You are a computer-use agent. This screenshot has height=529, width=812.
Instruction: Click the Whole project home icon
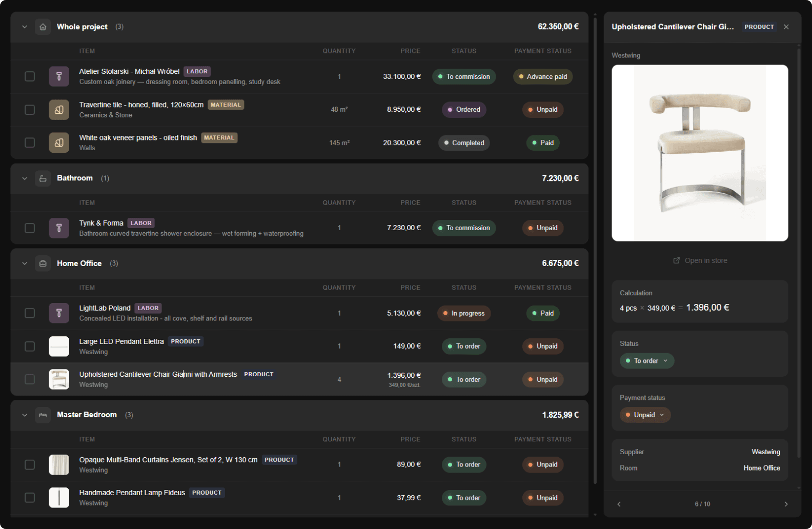[x=43, y=27]
